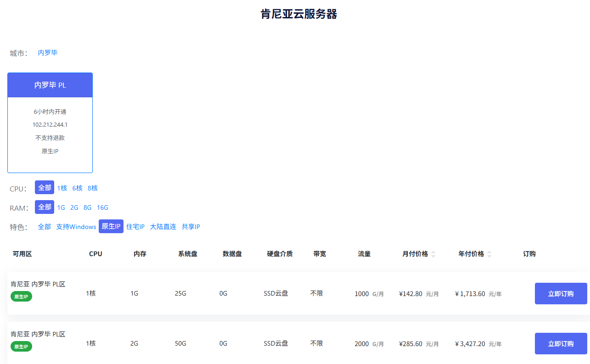
Task: Sort by yearly price (年付价格) arrows
Action: coord(489,254)
